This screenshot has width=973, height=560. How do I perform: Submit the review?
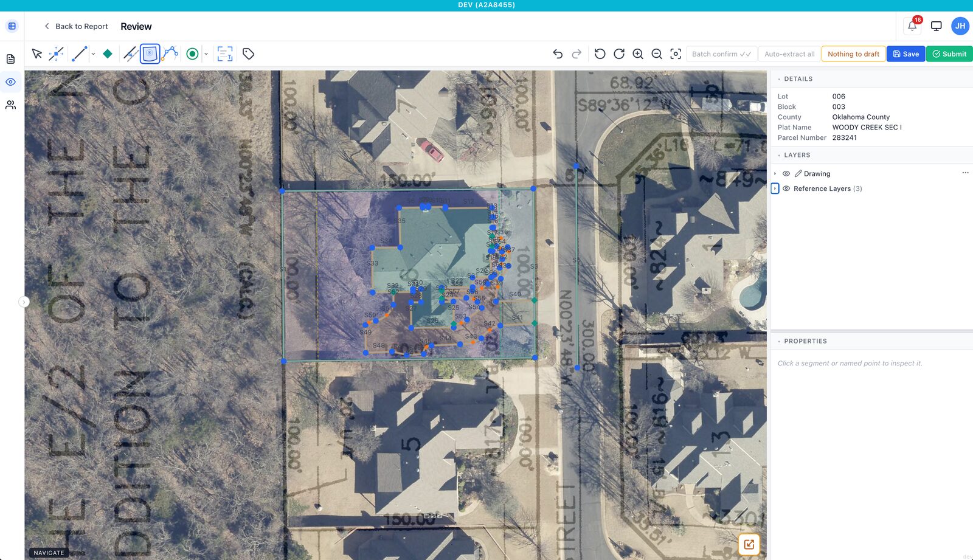click(x=949, y=54)
